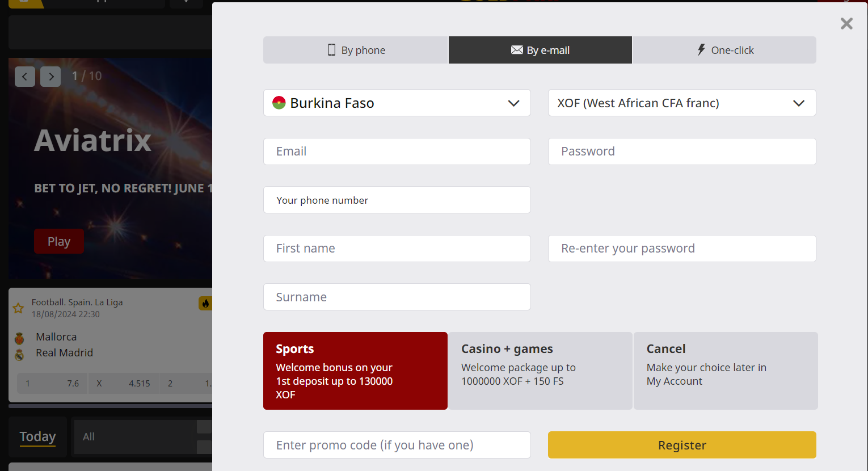Select the Casino + games bonus option
868x471 pixels.
(540, 371)
